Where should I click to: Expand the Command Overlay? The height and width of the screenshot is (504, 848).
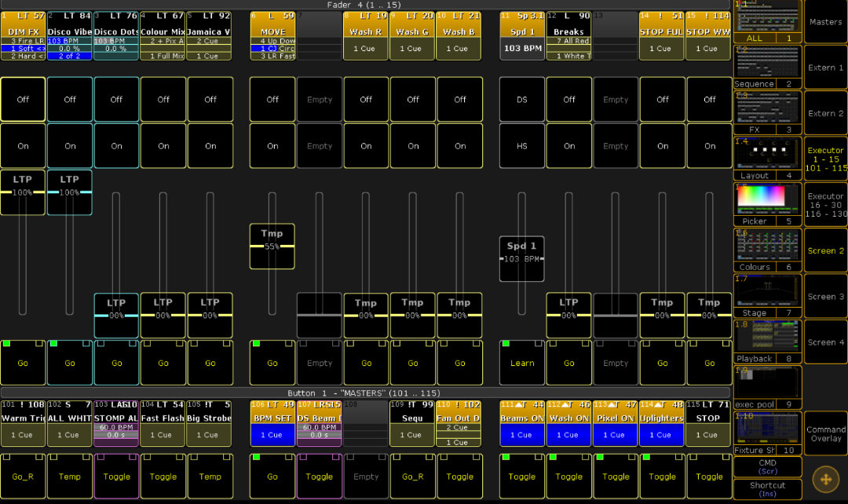[825, 433]
